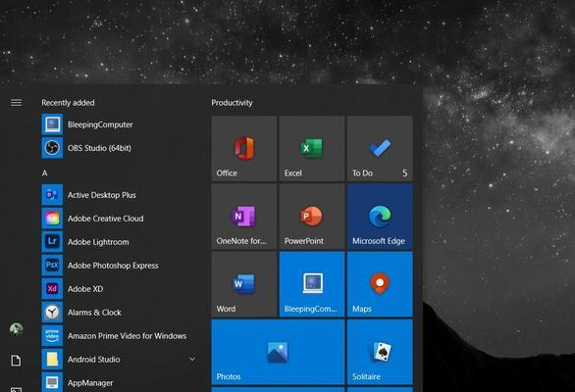Click the Adobe Lightroom label
The width and height of the screenshot is (575, 392).
point(98,242)
